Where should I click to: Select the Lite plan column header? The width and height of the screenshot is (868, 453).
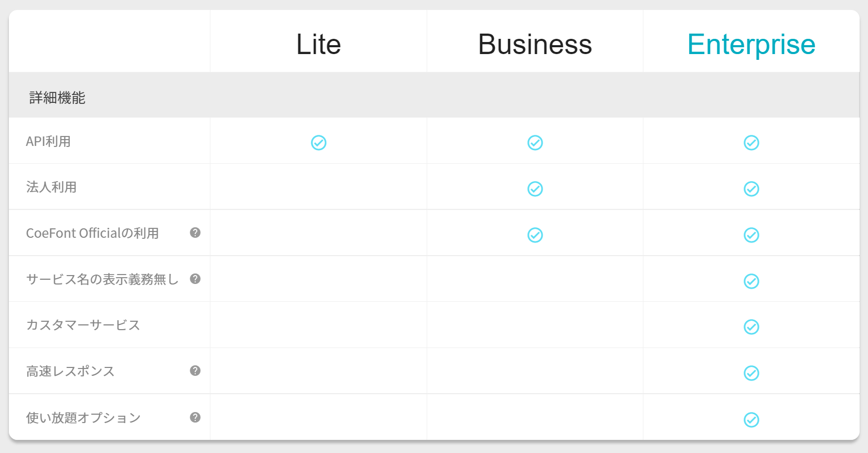pos(319,44)
